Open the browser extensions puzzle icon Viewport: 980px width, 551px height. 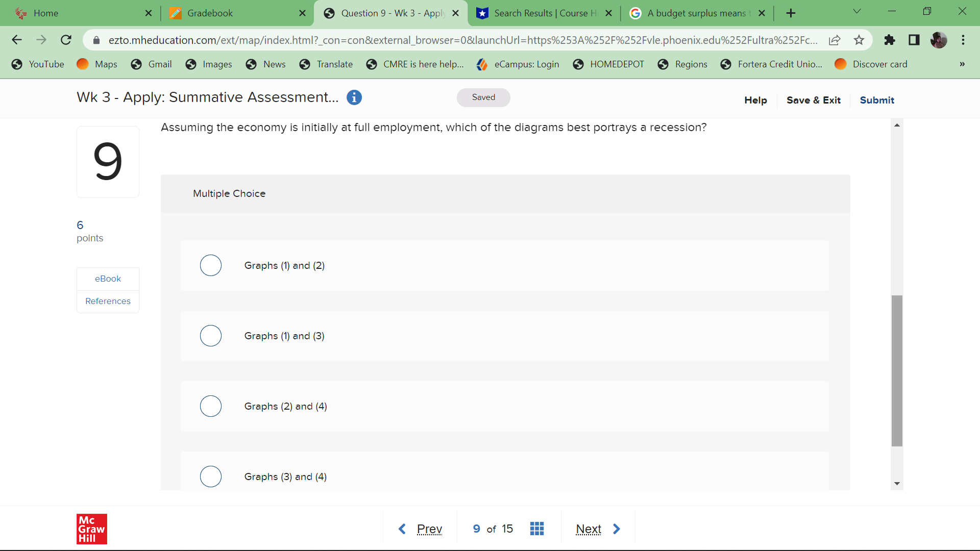[x=890, y=40]
